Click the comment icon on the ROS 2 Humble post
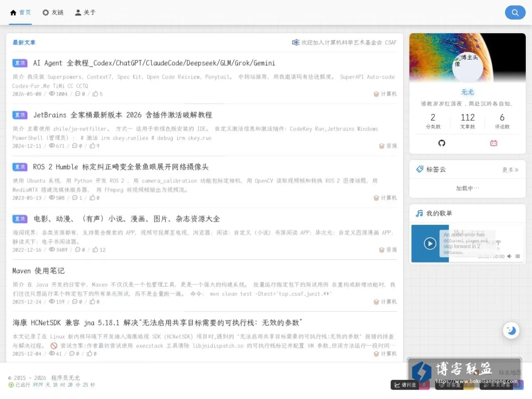This screenshot has width=532, height=399. pyautogui.click(x=75, y=198)
